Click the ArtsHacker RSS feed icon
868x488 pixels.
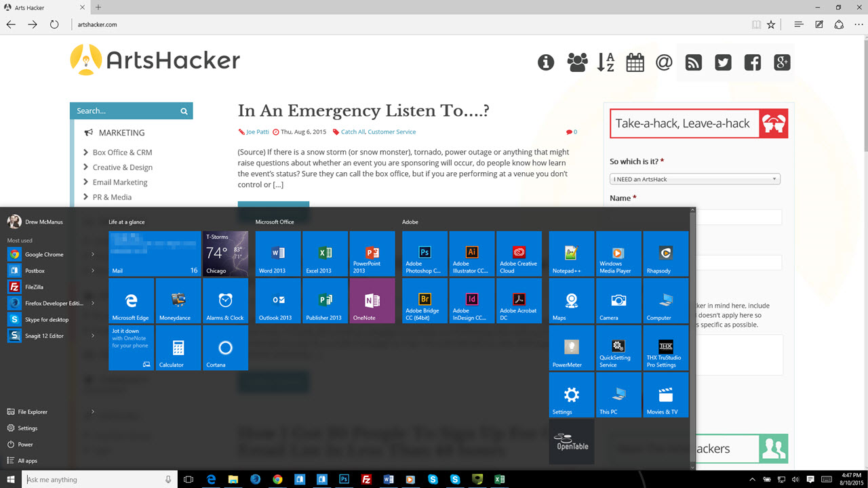tap(694, 62)
